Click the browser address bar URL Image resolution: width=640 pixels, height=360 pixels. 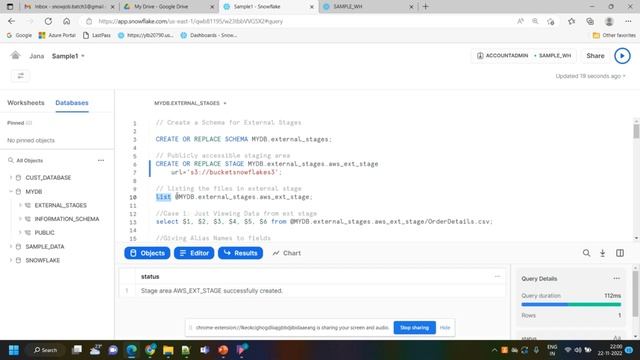tap(190, 21)
